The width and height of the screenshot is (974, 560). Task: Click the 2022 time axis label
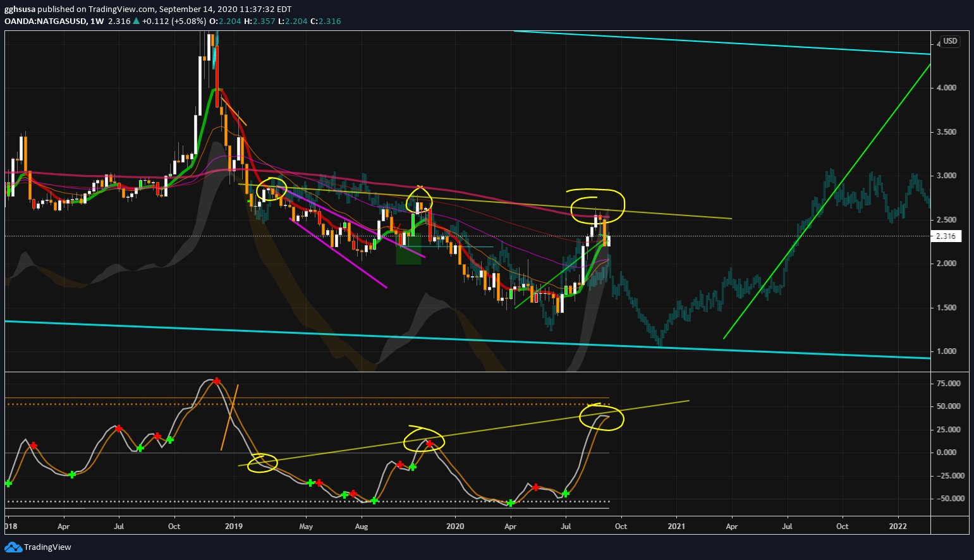pyautogui.click(x=898, y=526)
